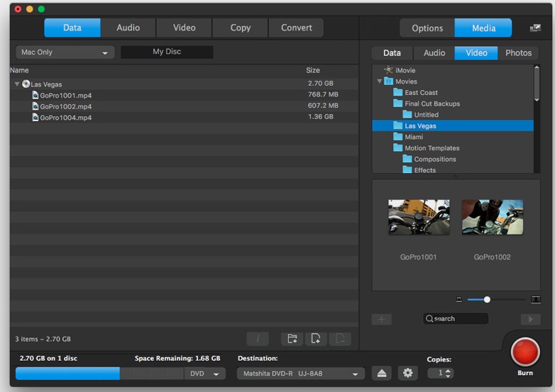Click the '3 items – 2.70 GB' status text
This screenshot has height=392, width=555.
tap(43, 339)
